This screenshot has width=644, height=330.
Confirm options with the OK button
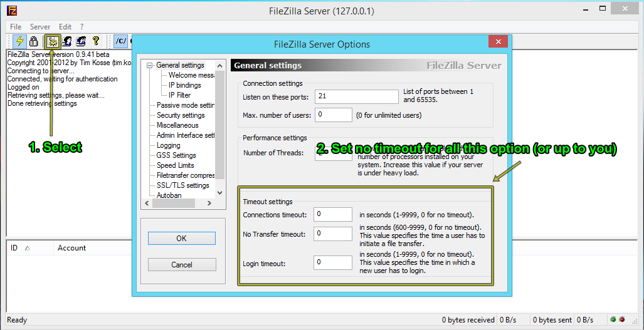point(181,238)
